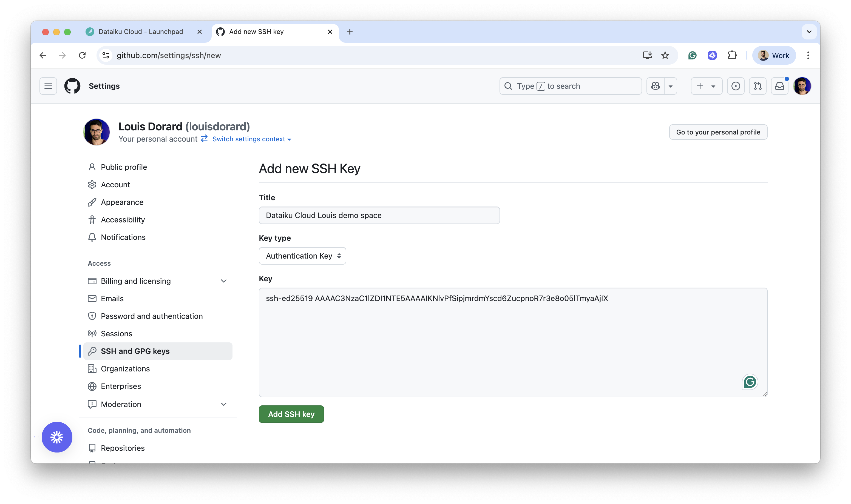The width and height of the screenshot is (851, 504).
Task: Open the tab search chevron
Action: tap(809, 31)
